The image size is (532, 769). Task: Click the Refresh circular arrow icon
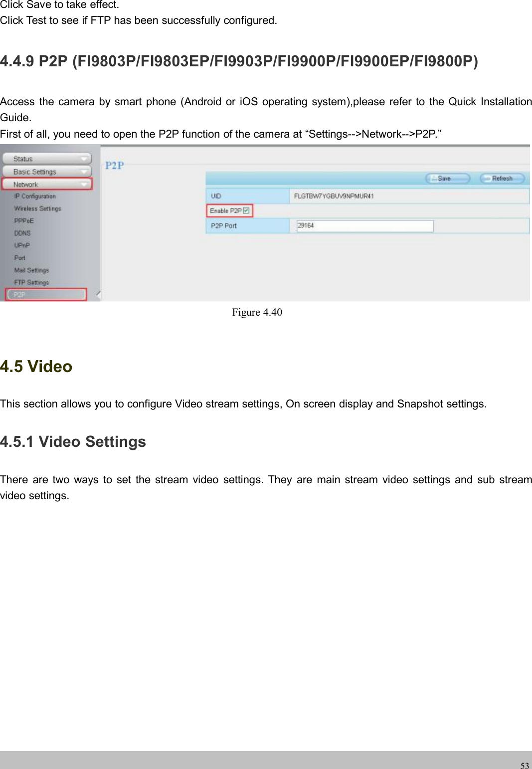488,178
